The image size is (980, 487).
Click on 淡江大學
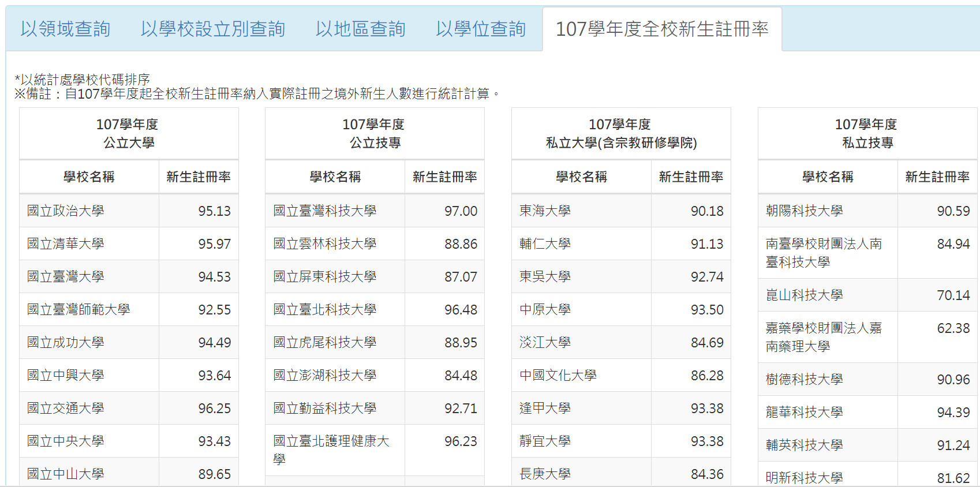(x=545, y=342)
